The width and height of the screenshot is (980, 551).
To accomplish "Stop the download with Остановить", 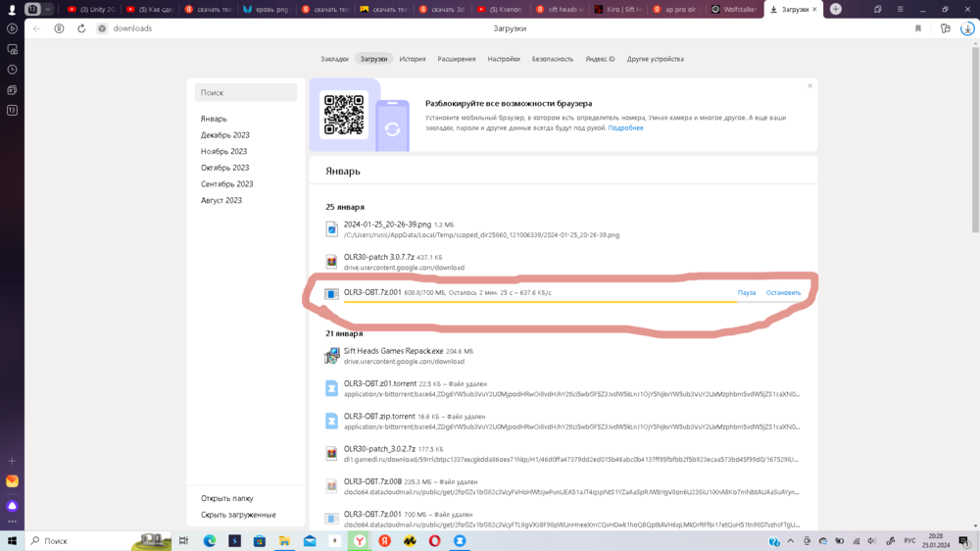I will (x=783, y=293).
